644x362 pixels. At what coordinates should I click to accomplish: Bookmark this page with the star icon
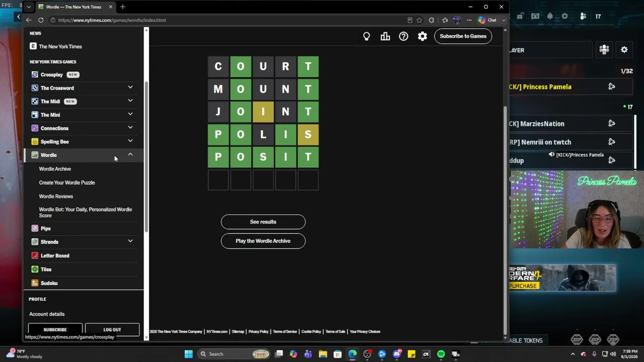pos(419,20)
